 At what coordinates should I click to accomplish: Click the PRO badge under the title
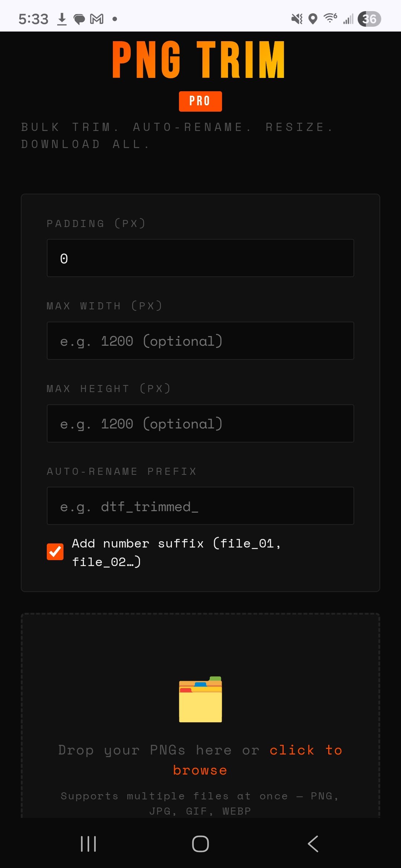point(200,101)
